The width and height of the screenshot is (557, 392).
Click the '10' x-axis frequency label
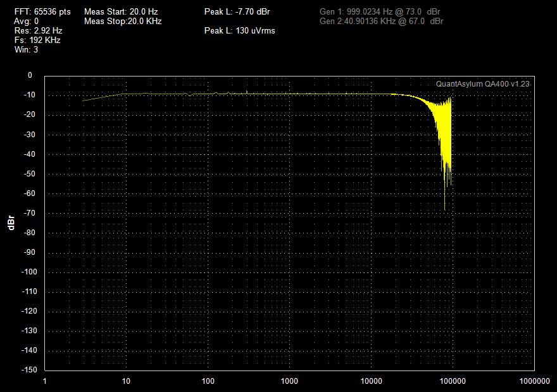126,381
